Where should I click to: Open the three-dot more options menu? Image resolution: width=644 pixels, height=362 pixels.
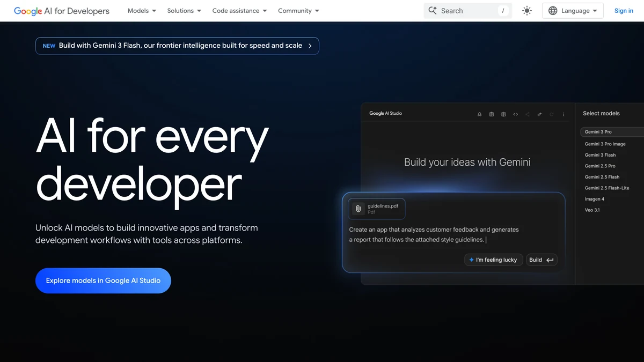(x=563, y=114)
